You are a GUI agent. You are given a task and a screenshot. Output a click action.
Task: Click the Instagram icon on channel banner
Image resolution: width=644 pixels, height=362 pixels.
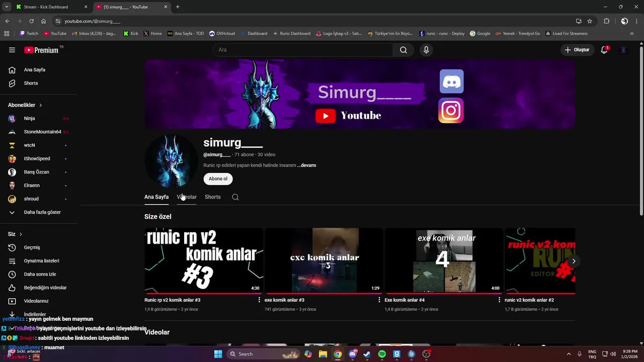[451, 111]
